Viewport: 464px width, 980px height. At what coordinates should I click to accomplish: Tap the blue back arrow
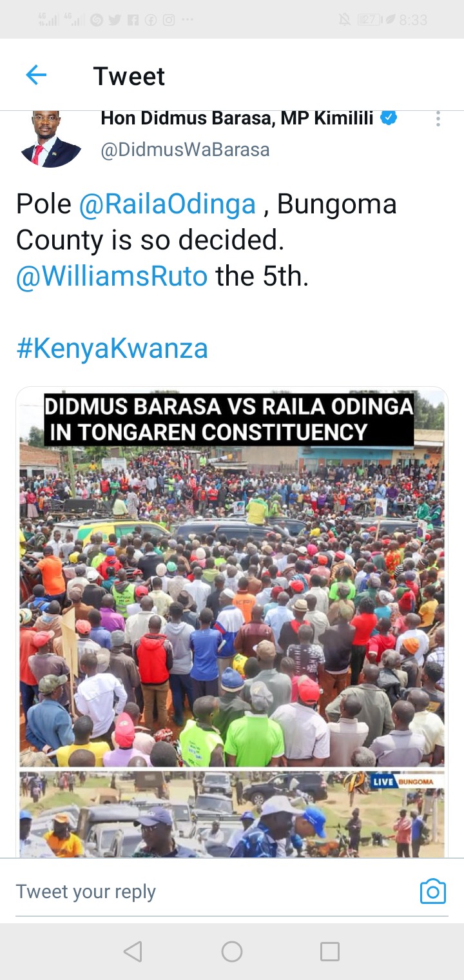click(36, 75)
